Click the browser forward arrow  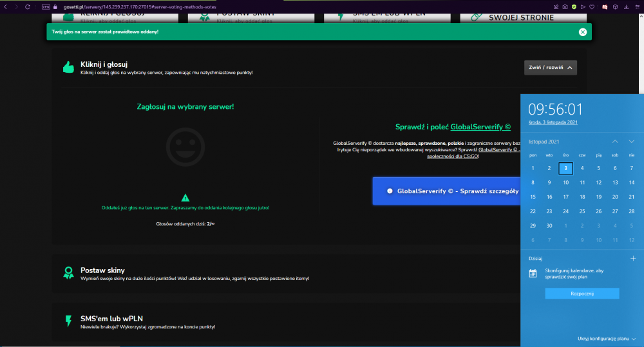point(17,6)
